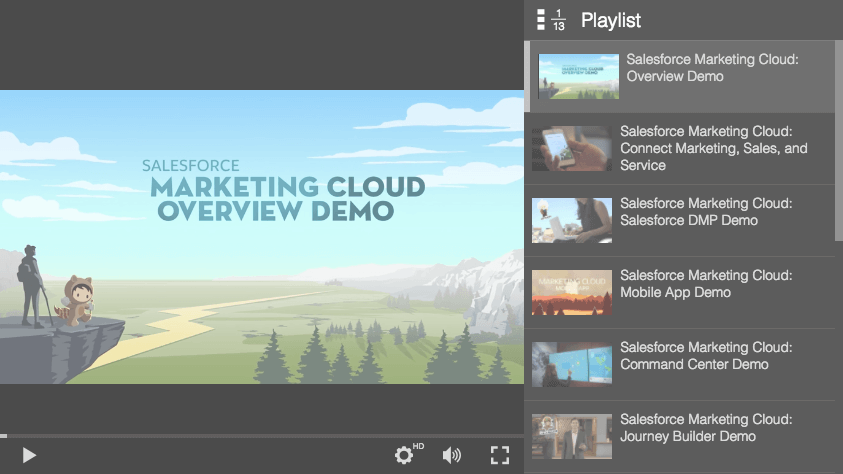Click Connect Marketing, Sales, and Service title
The image size is (843, 474).
tap(714, 148)
